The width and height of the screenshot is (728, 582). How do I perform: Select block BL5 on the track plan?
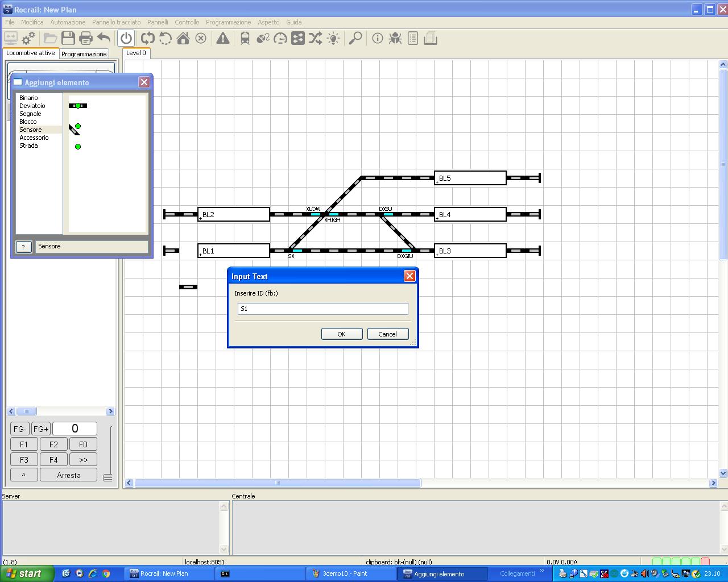click(470, 178)
